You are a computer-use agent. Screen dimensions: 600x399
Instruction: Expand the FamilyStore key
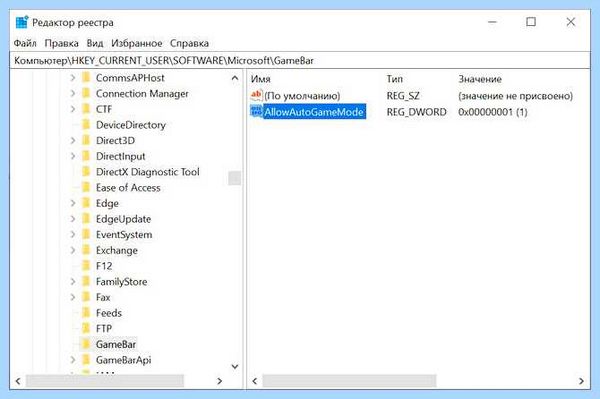(x=73, y=282)
